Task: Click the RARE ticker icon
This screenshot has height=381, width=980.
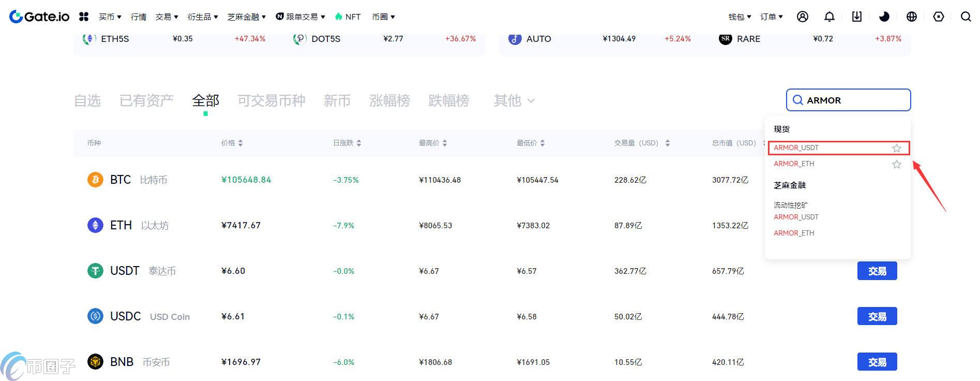Action: [726, 38]
